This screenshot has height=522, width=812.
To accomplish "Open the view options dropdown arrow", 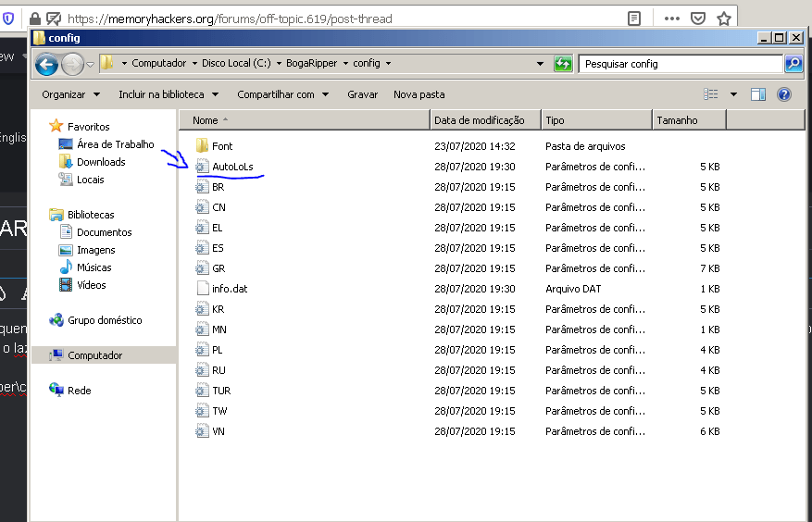I will pos(733,94).
